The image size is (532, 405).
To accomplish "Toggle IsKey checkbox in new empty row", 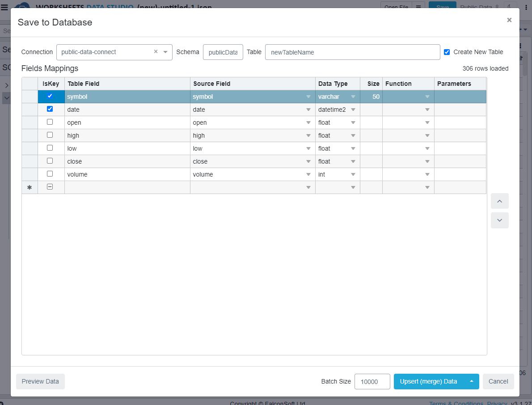I will pyautogui.click(x=50, y=186).
